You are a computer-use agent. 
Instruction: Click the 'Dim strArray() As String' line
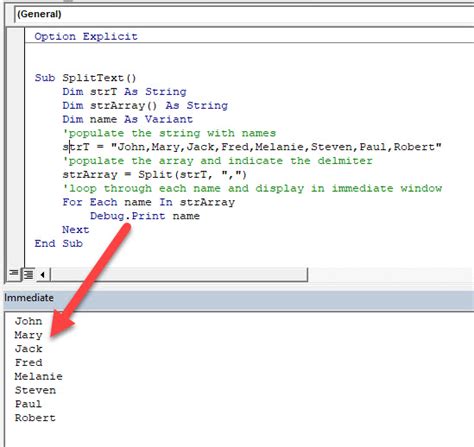point(145,106)
